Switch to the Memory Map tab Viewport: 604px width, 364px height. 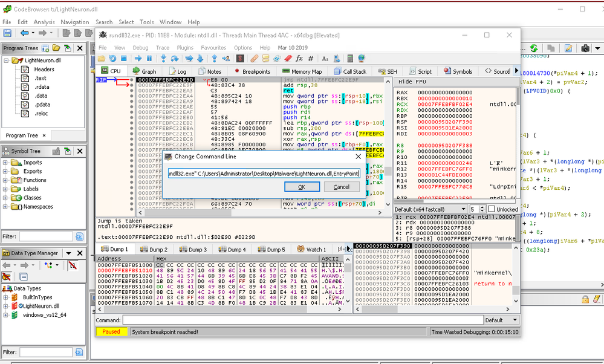click(x=302, y=71)
